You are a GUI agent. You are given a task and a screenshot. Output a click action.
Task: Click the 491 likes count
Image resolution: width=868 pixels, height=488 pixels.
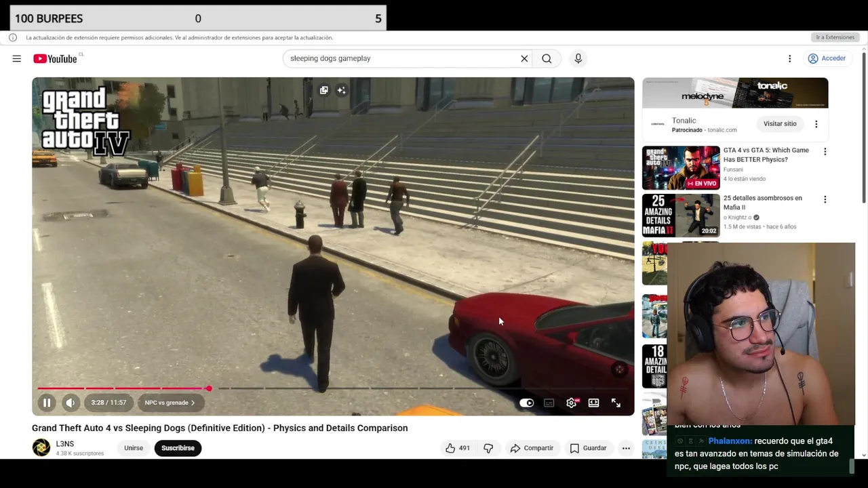click(x=464, y=448)
